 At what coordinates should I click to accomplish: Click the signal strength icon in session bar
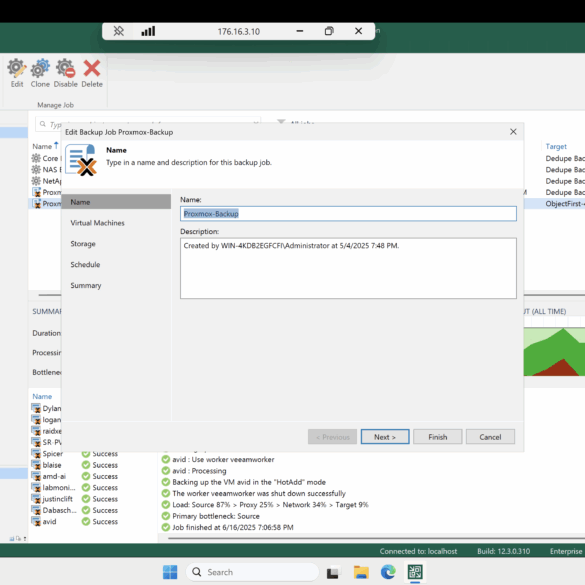pyautogui.click(x=148, y=31)
